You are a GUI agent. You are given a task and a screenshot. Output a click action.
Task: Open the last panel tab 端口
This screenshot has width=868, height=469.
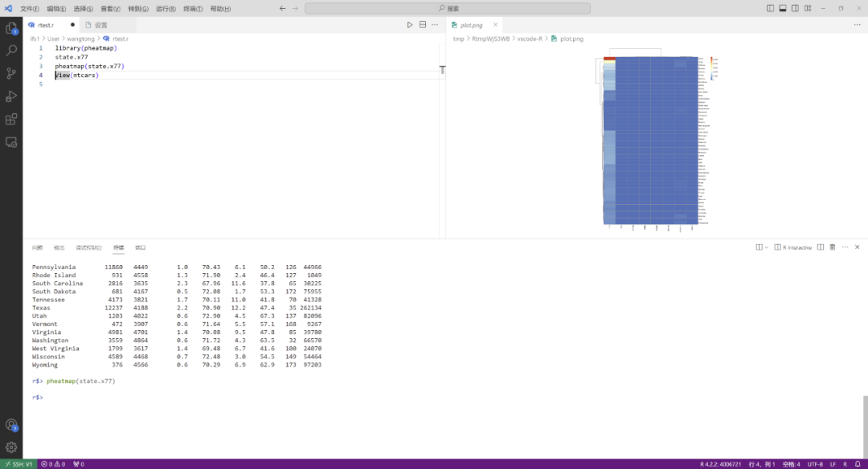(x=141, y=248)
